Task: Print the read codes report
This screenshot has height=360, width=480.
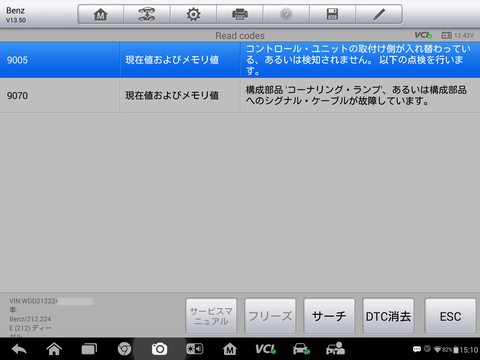Action: pos(240,14)
